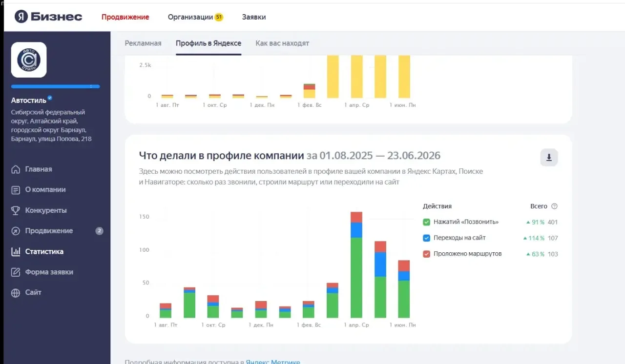Screen dimensions: 625x364
Task: Open the Организации top menu
Action: 190,17
